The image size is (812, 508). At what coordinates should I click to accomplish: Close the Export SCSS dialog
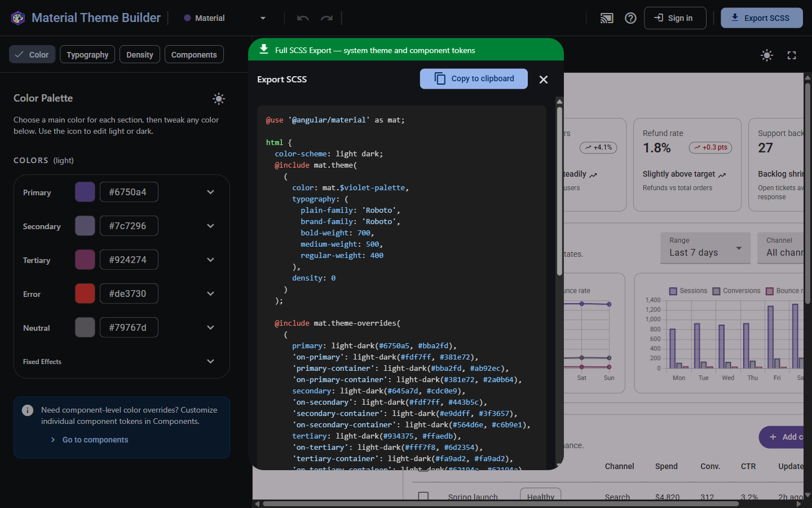544,80
